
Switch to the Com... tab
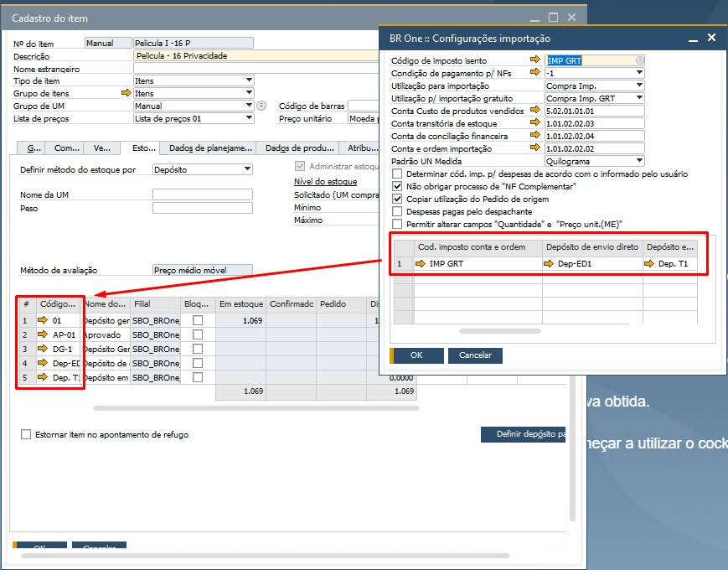65,148
